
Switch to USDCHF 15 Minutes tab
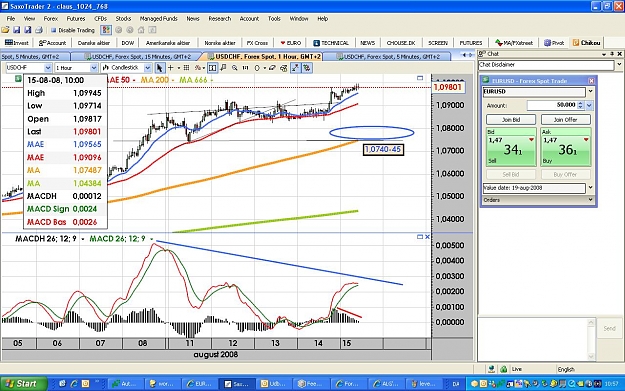(x=138, y=57)
